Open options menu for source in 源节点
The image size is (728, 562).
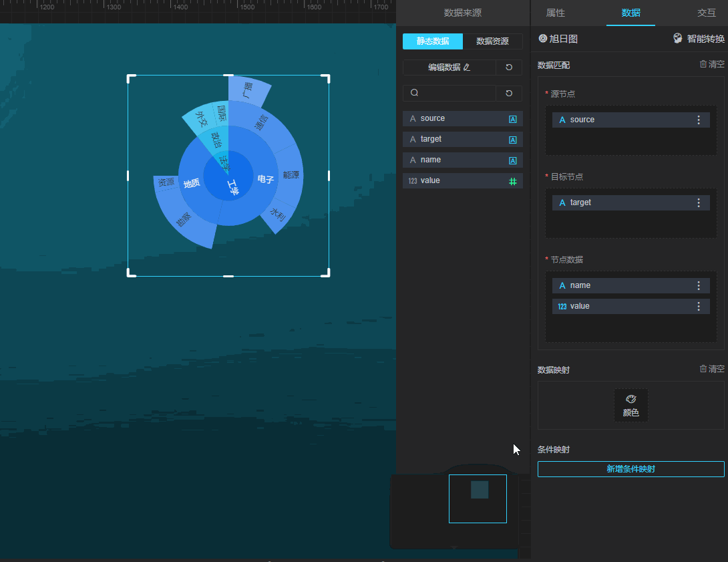(699, 120)
